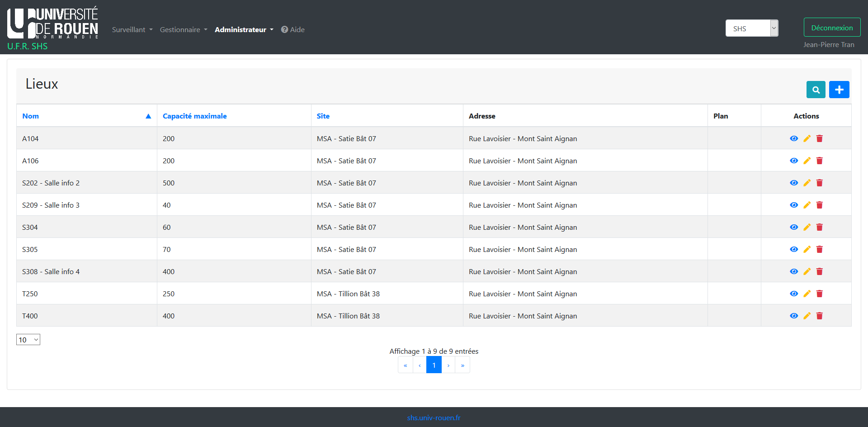Delete room S304 with trash icon
This screenshot has height=427, width=868.
pyautogui.click(x=820, y=227)
